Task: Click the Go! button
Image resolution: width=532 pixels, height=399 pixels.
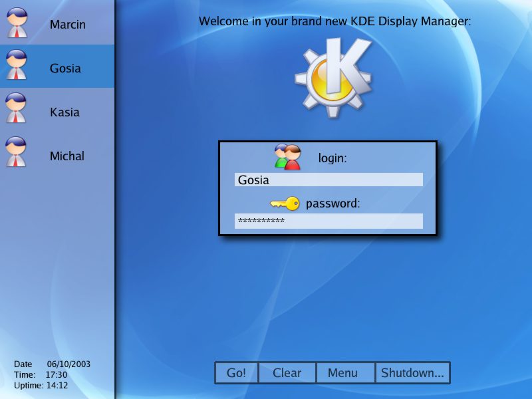Action: (x=237, y=373)
